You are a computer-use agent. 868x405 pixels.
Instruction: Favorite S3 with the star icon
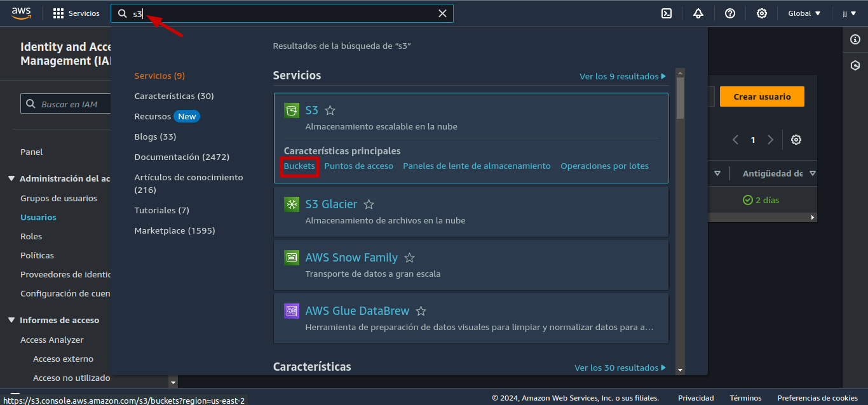click(x=330, y=110)
